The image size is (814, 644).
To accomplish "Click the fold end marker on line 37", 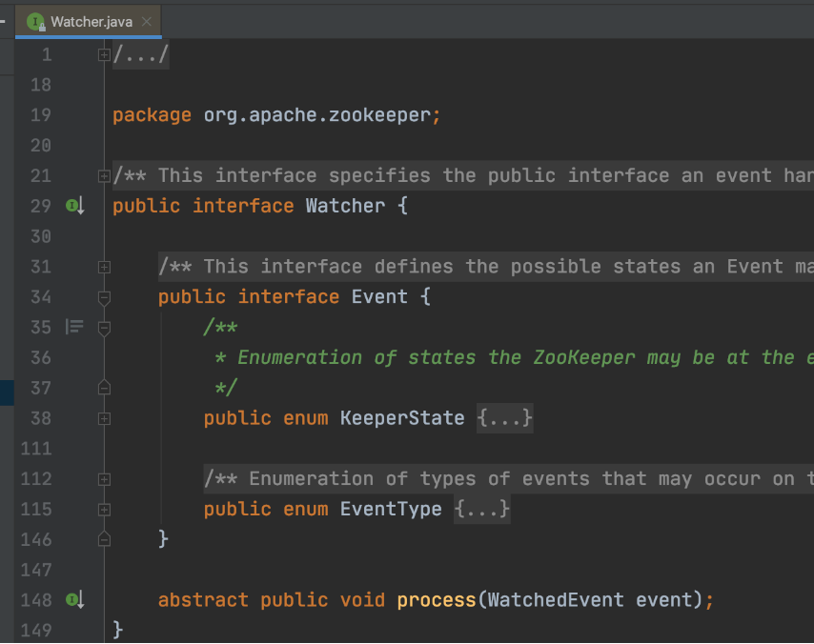I will pyautogui.click(x=104, y=388).
